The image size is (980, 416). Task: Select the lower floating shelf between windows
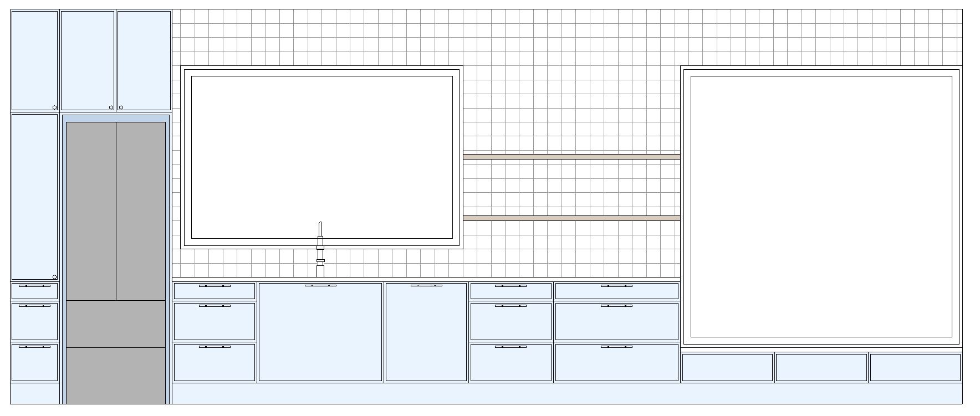click(x=571, y=218)
